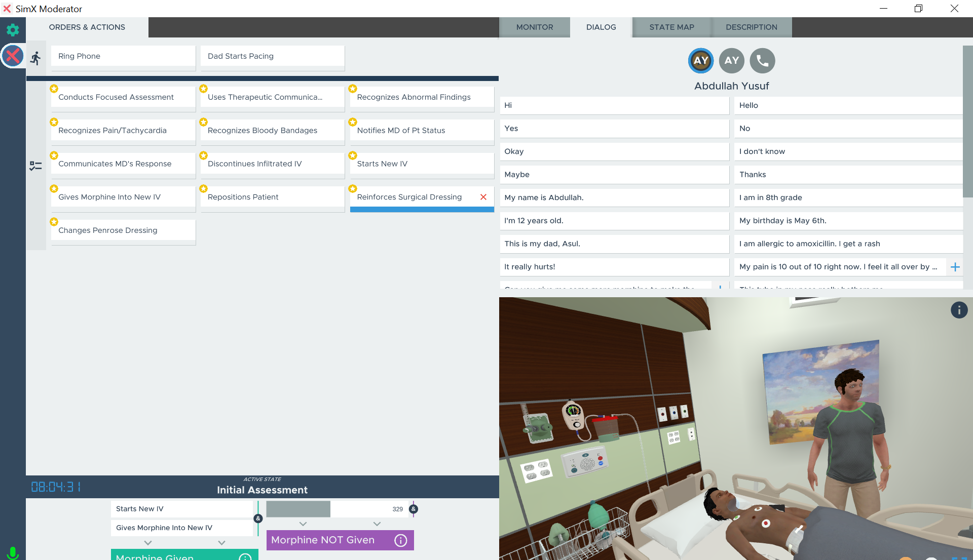
Task: Remove the Reinforces Surgical Dressing checkmark
Action: (483, 197)
